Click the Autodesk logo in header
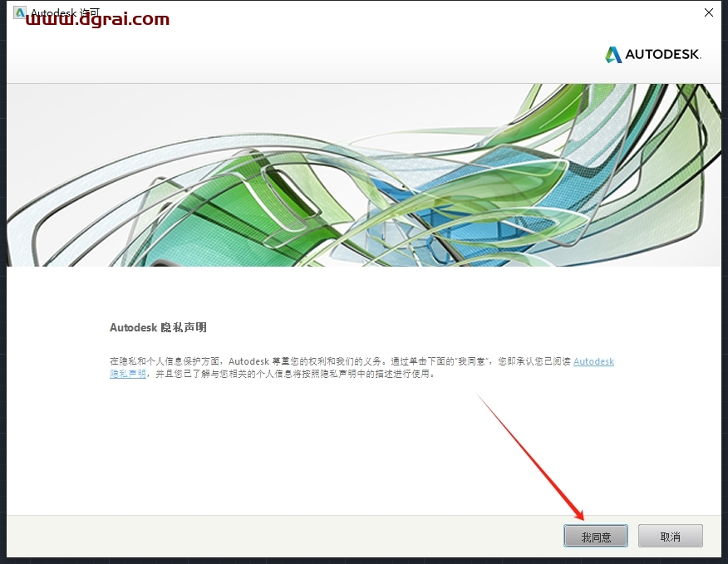This screenshot has height=564, width=728. click(652, 54)
